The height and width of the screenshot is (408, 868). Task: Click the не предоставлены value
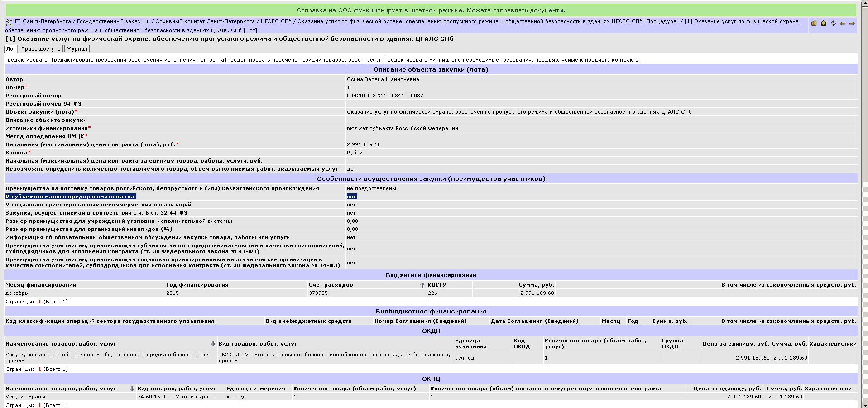(371, 188)
